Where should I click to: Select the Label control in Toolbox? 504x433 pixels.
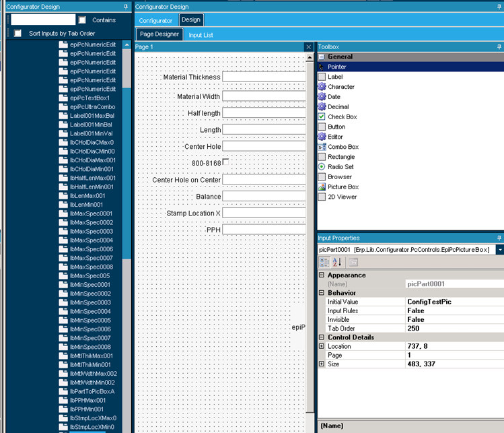[x=335, y=77]
